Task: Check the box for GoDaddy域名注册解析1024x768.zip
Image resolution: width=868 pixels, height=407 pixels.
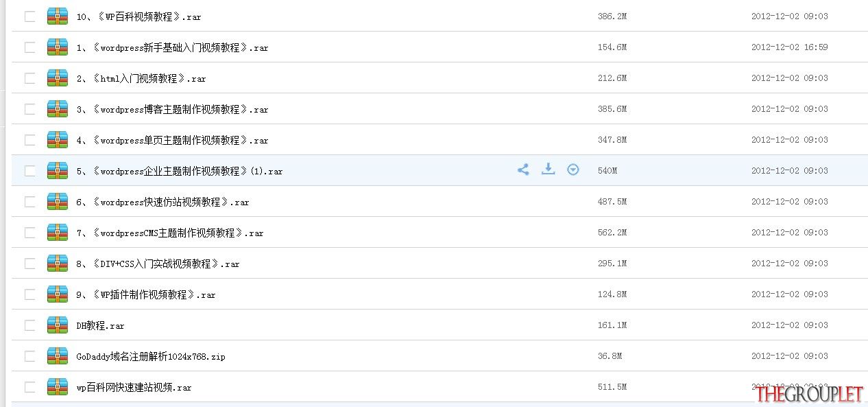Action: (x=29, y=356)
